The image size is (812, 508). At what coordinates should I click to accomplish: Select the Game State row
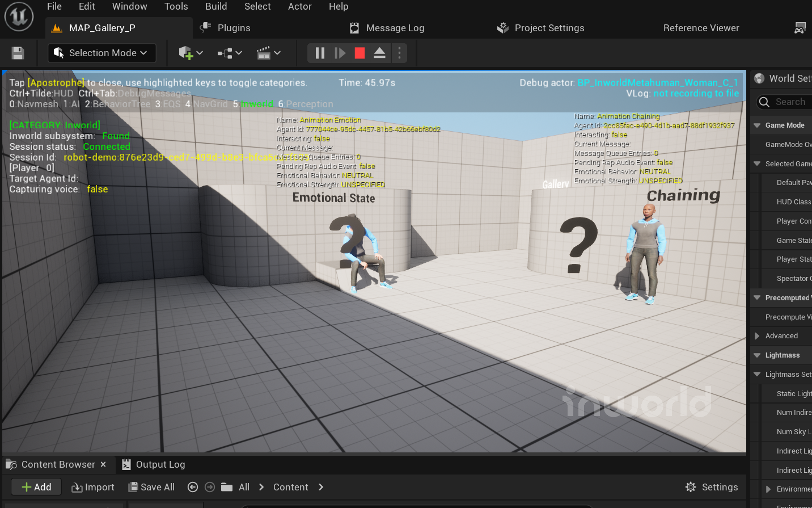785,240
